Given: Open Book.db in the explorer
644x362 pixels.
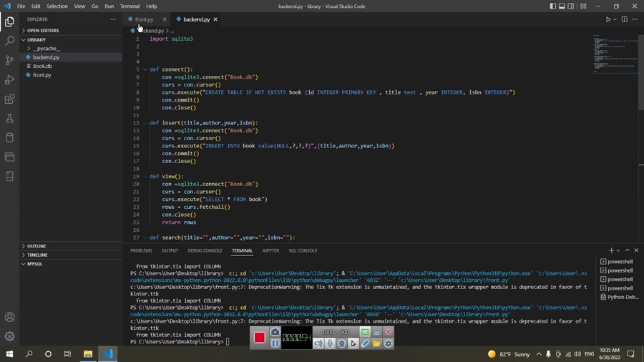Looking at the screenshot, I should coord(42,66).
